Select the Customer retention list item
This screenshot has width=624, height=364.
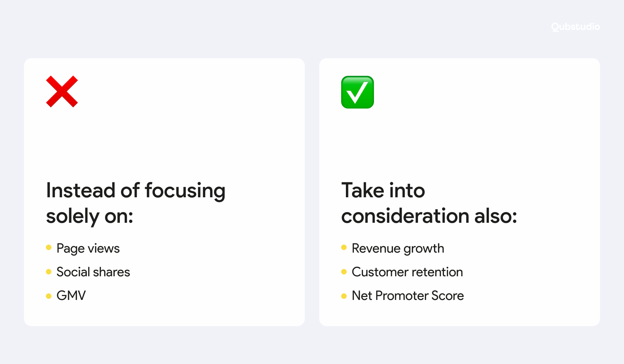coord(407,272)
